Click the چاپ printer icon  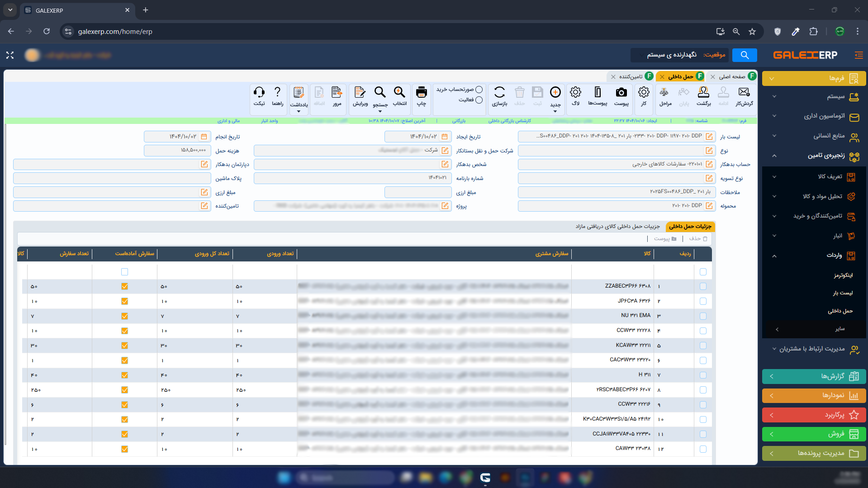(x=421, y=93)
